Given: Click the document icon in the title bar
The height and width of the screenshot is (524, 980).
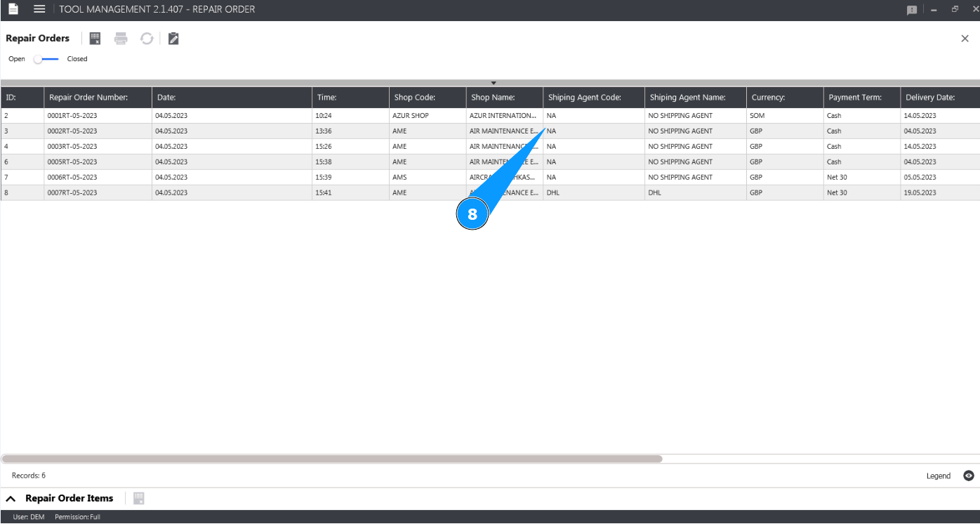Looking at the screenshot, I should pos(13,9).
